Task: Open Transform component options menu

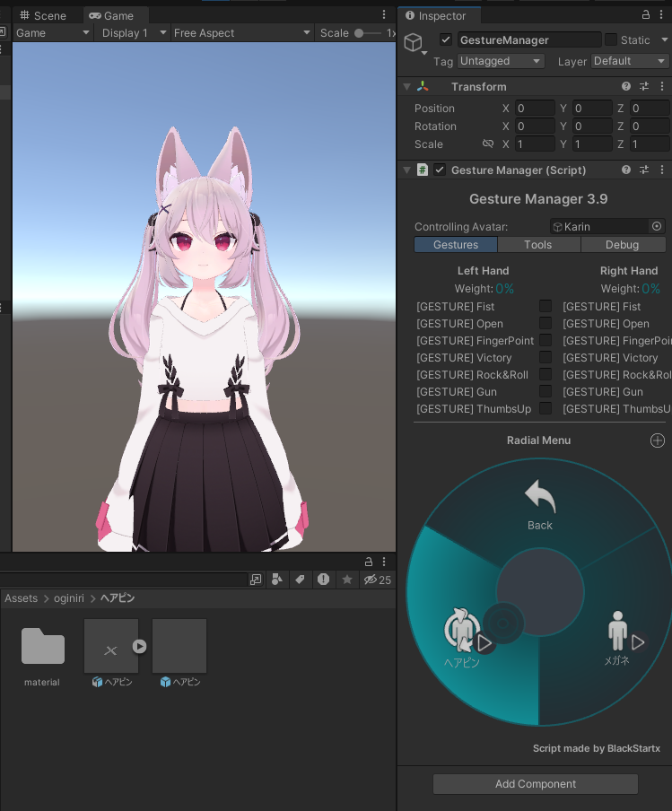Action: (x=662, y=86)
